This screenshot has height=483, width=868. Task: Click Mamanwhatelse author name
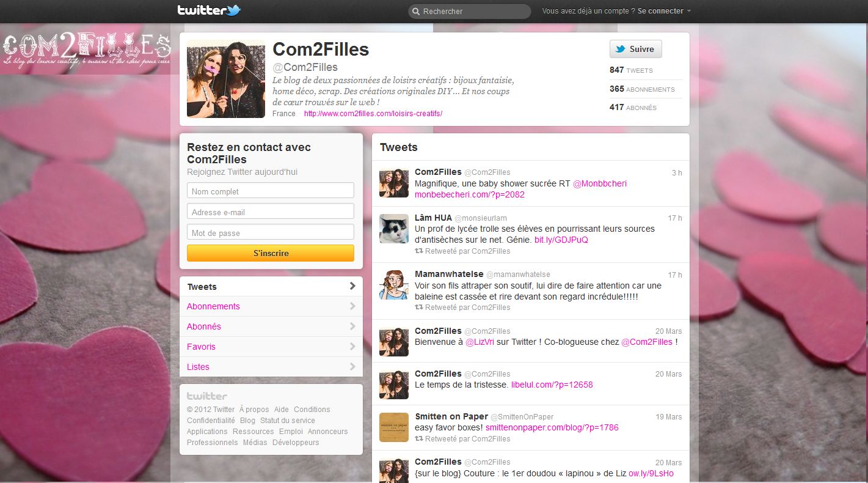point(449,275)
